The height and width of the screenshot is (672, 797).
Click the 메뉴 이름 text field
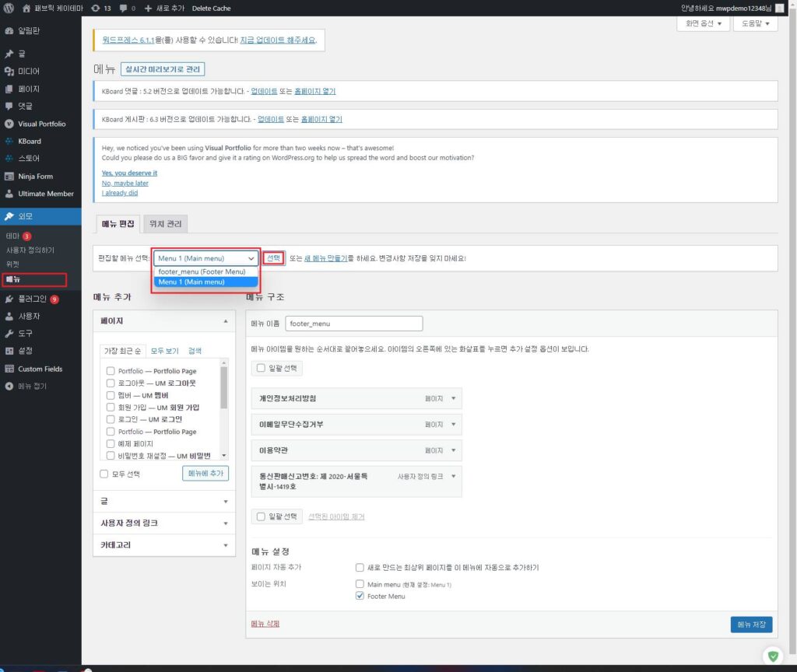point(353,323)
